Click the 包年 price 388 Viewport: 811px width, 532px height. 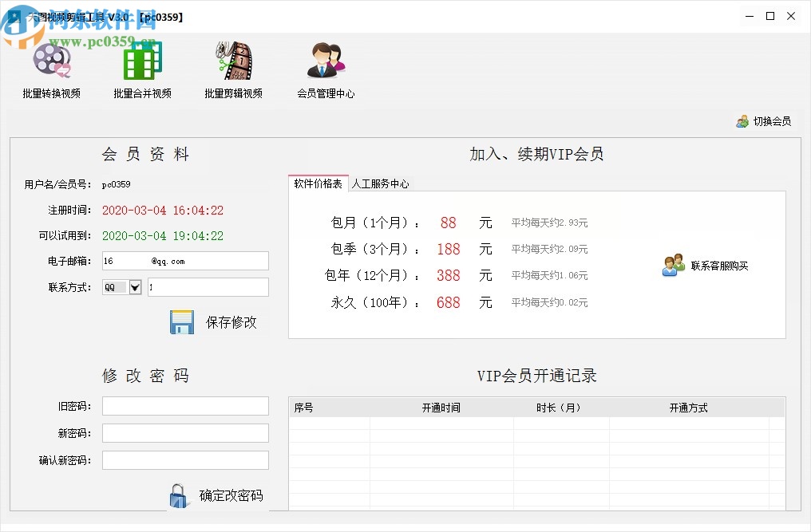click(449, 275)
